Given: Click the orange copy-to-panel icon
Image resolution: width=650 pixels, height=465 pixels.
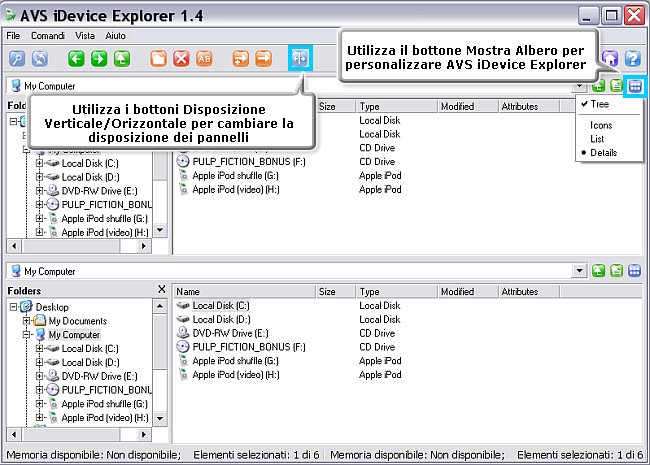Looking at the screenshot, I should pos(240,58).
